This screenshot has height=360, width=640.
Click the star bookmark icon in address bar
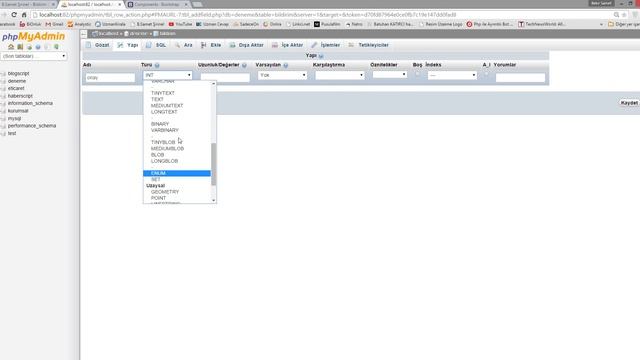pyautogui.click(x=624, y=15)
